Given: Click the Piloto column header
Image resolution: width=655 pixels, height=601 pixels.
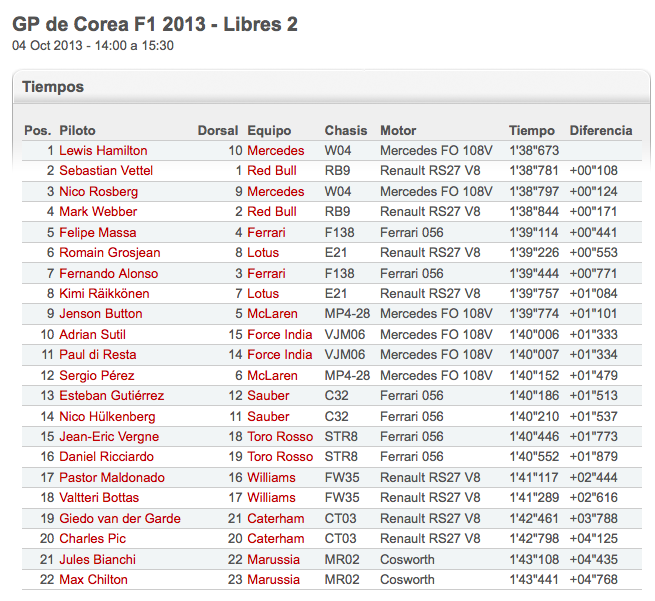Looking at the screenshot, I should (77, 130).
